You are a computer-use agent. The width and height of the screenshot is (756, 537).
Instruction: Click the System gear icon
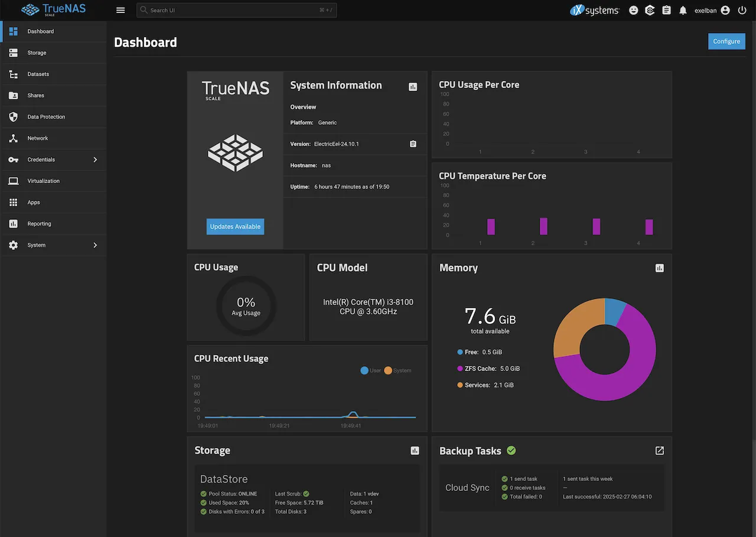(x=14, y=245)
